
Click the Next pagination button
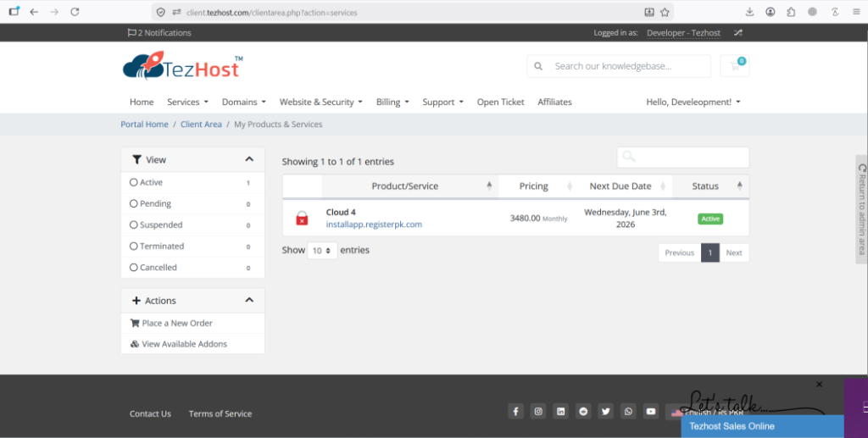tap(734, 252)
